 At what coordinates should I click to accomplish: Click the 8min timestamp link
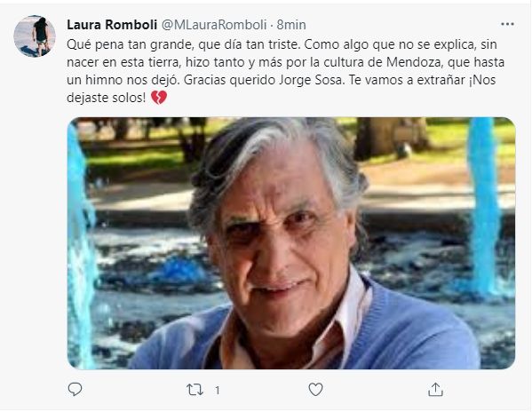291,25
